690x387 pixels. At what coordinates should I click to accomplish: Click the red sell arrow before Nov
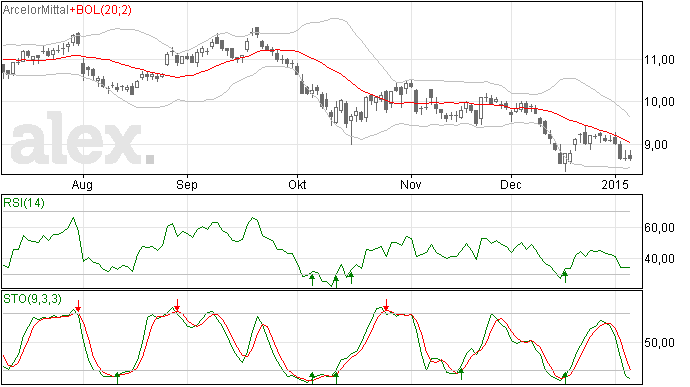[386, 305]
